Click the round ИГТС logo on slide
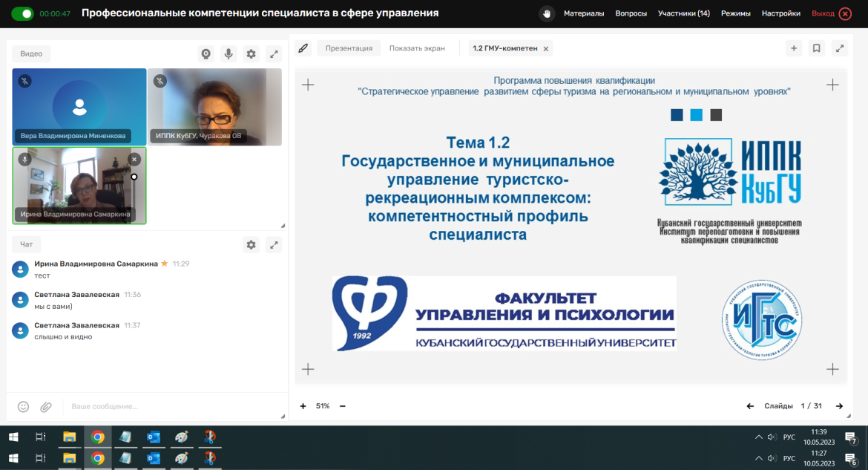 coord(762,320)
